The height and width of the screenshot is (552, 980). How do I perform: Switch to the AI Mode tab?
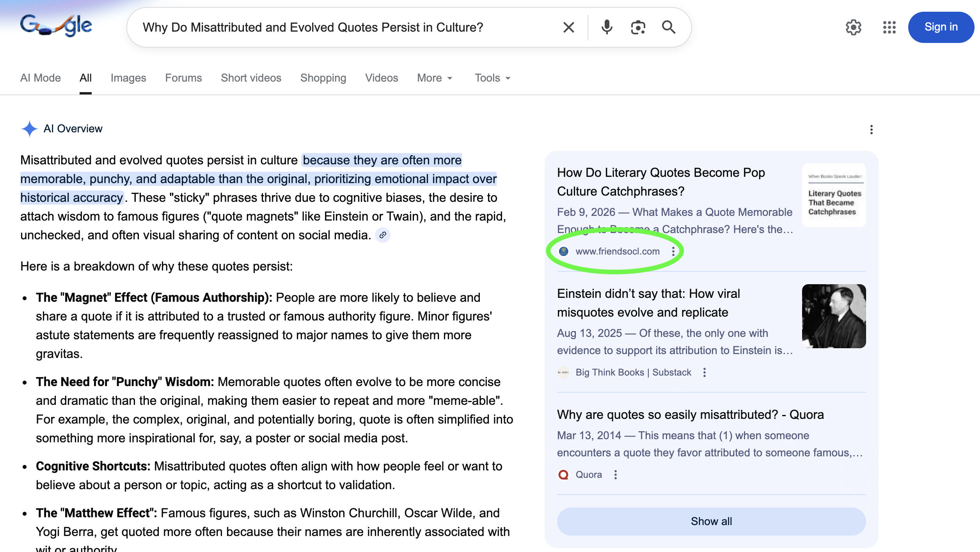41,78
